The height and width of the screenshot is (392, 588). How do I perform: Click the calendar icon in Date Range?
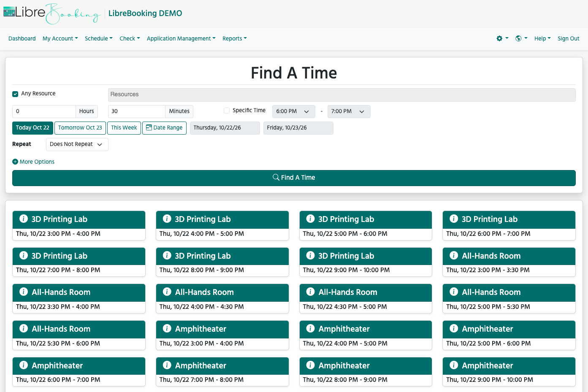149,127
